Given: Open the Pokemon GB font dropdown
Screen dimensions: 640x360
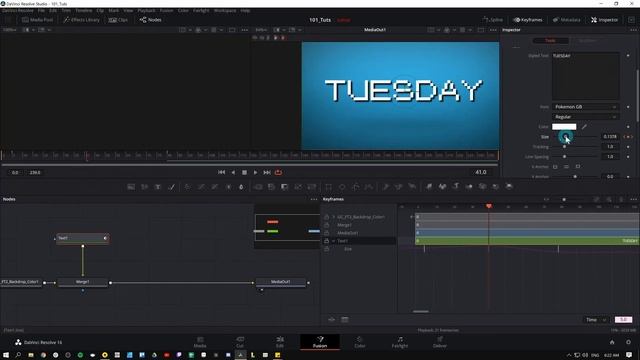Looking at the screenshot, I should pos(585,107).
